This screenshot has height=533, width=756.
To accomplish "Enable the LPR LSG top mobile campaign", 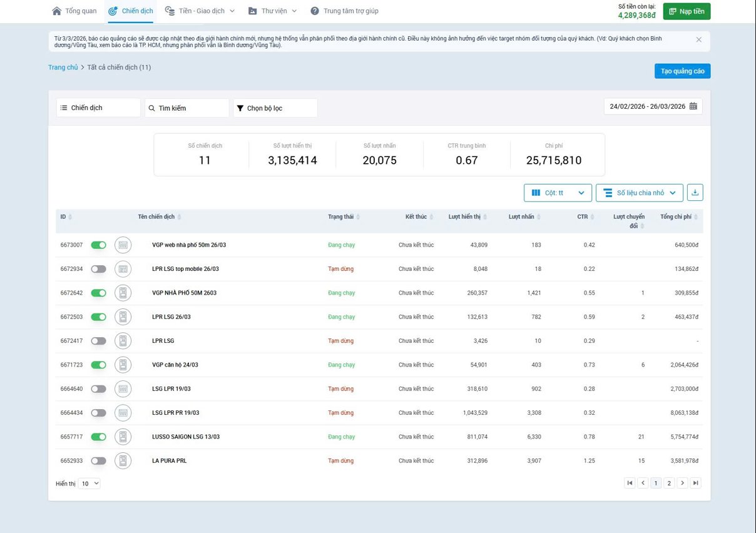I will [x=99, y=269].
